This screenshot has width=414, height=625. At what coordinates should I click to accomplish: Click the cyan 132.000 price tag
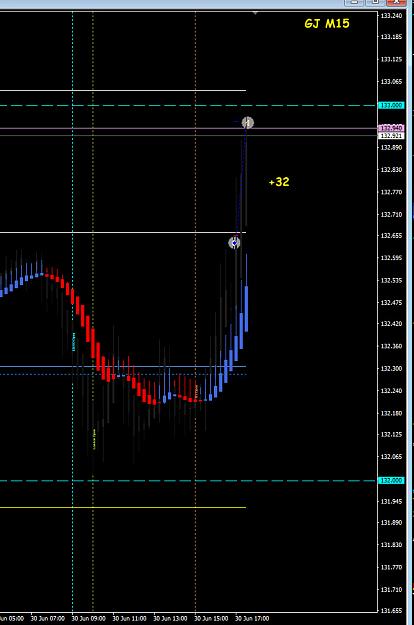[391, 480]
